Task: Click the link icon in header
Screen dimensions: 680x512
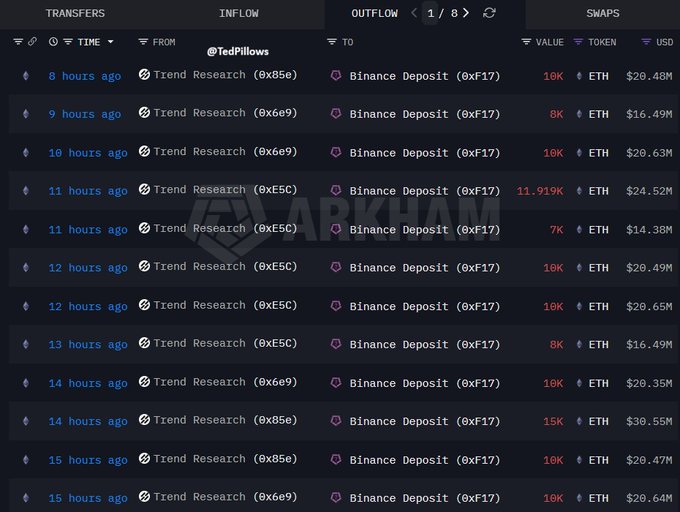Action: [33, 42]
